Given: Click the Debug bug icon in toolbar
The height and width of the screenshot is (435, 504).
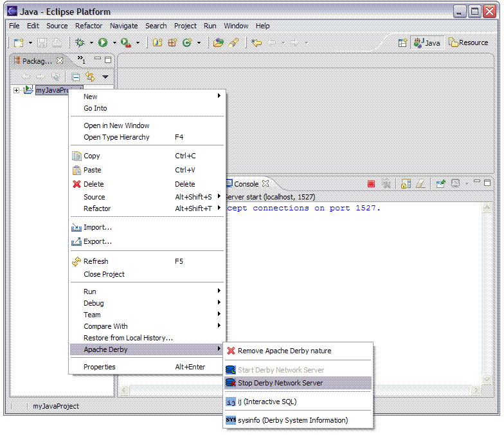Looking at the screenshot, I should click(x=80, y=43).
